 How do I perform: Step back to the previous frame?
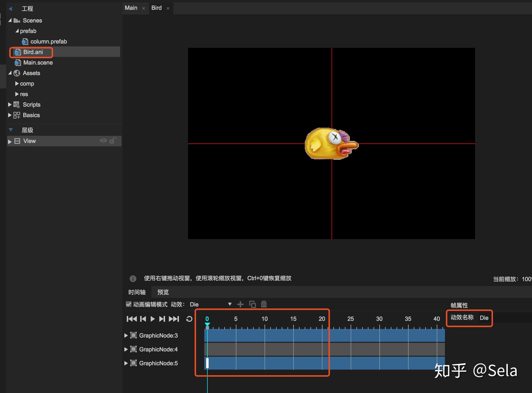click(x=143, y=319)
